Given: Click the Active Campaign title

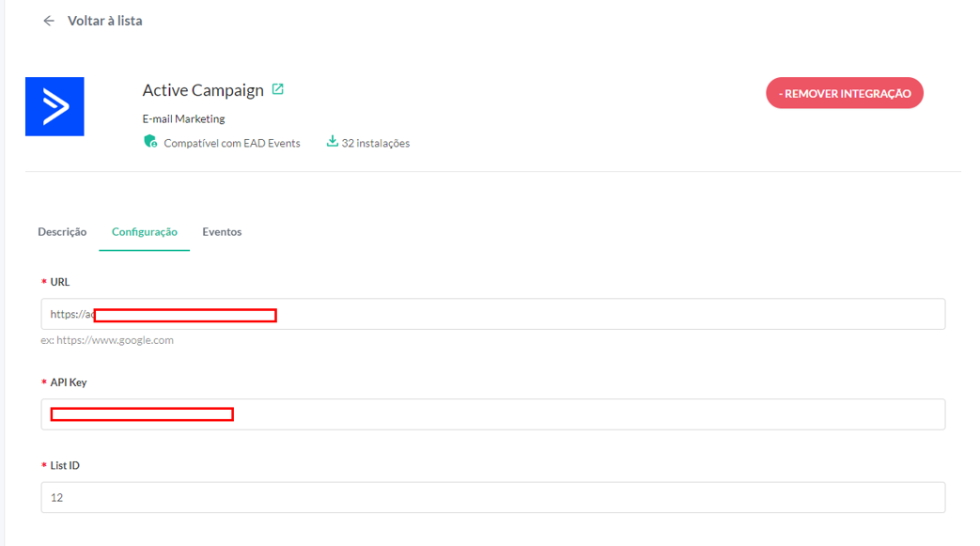Looking at the screenshot, I should coord(203,90).
